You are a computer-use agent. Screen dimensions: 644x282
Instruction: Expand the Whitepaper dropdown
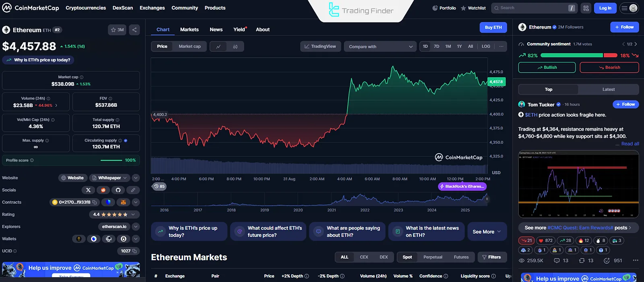tap(109, 178)
